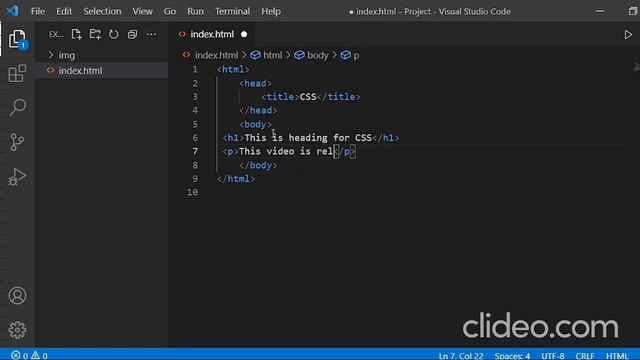The height and width of the screenshot is (360, 640).
Task: Collapse all folders in Explorer
Action: [x=132, y=34]
